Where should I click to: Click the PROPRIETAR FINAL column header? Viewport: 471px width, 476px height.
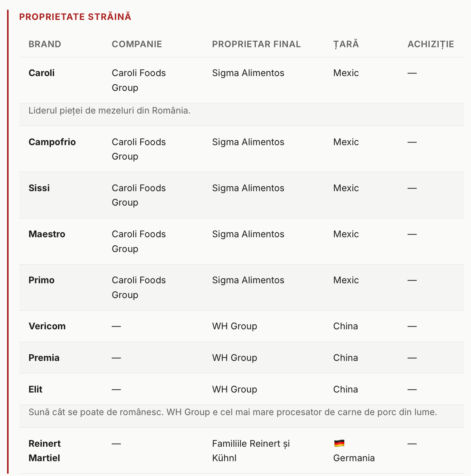coord(256,44)
